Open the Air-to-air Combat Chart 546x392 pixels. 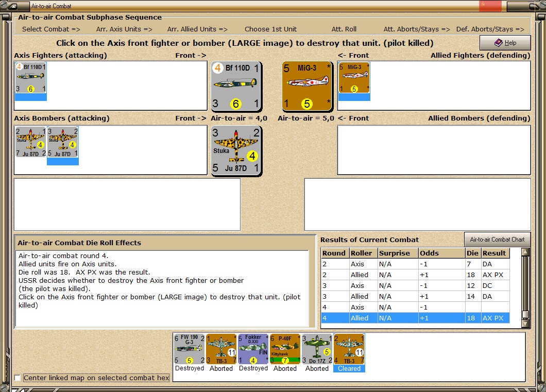coord(497,240)
